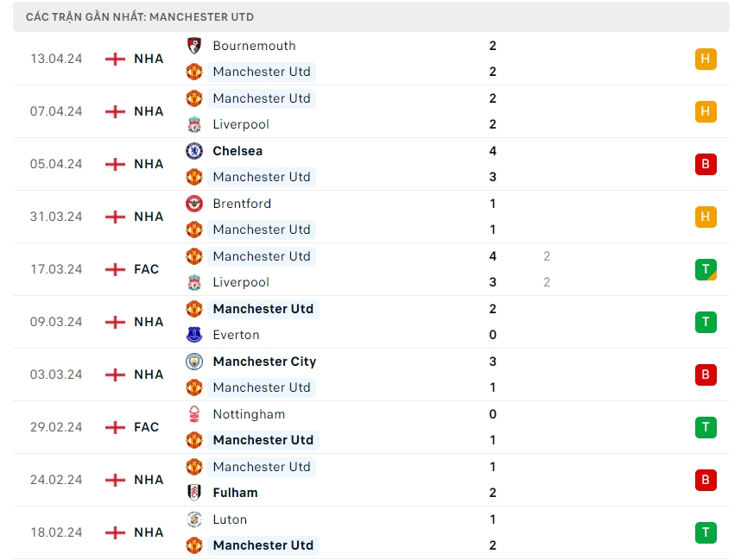
Task: Click the green T badge for the Everton match
Action: click(706, 322)
